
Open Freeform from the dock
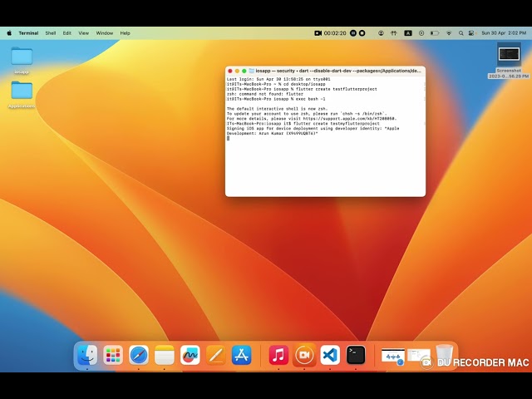coord(190,355)
